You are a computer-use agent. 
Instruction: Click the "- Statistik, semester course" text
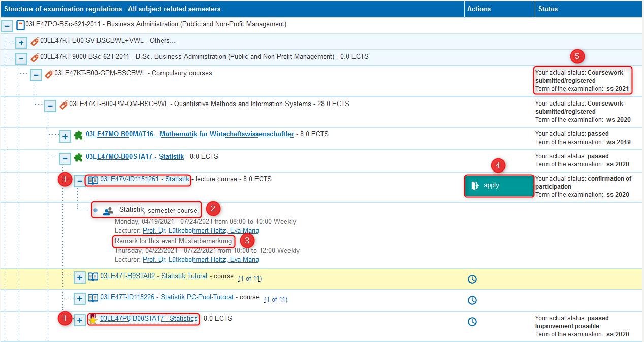click(156, 210)
